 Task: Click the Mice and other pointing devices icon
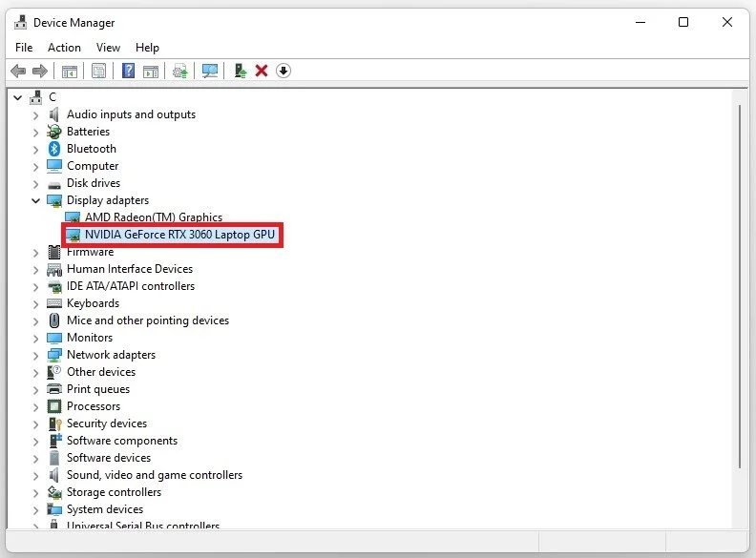click(x=54, y=320)
